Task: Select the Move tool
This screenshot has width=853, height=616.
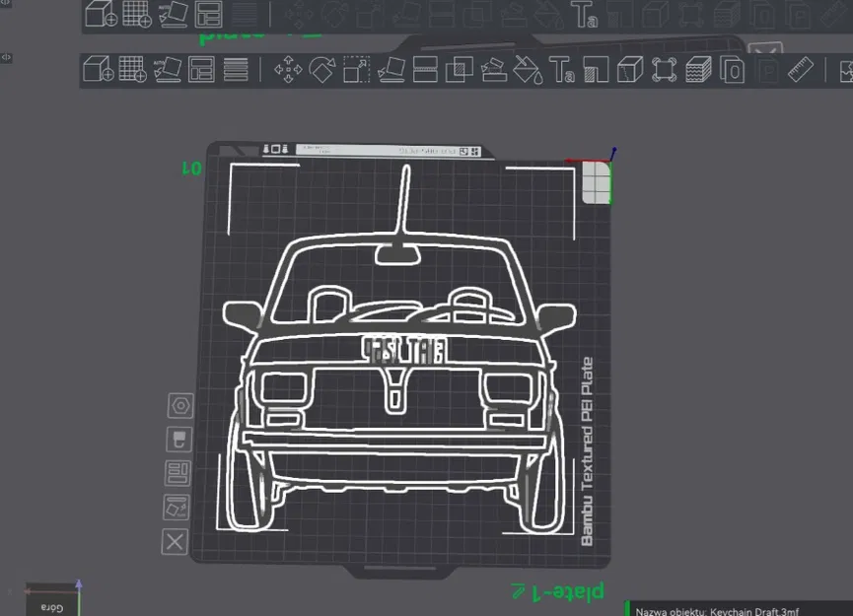Action: (x=287, y=71)
